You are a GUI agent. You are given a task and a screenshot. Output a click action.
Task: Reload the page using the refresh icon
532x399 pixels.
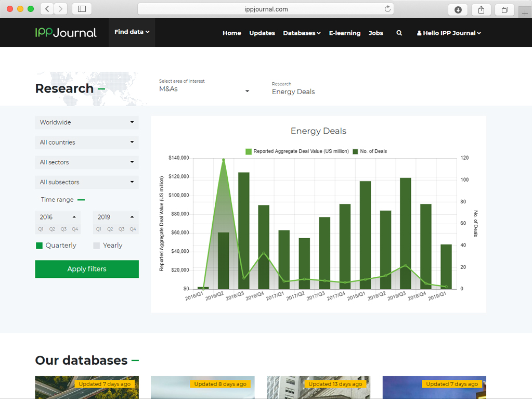click(x=387, y=9)
